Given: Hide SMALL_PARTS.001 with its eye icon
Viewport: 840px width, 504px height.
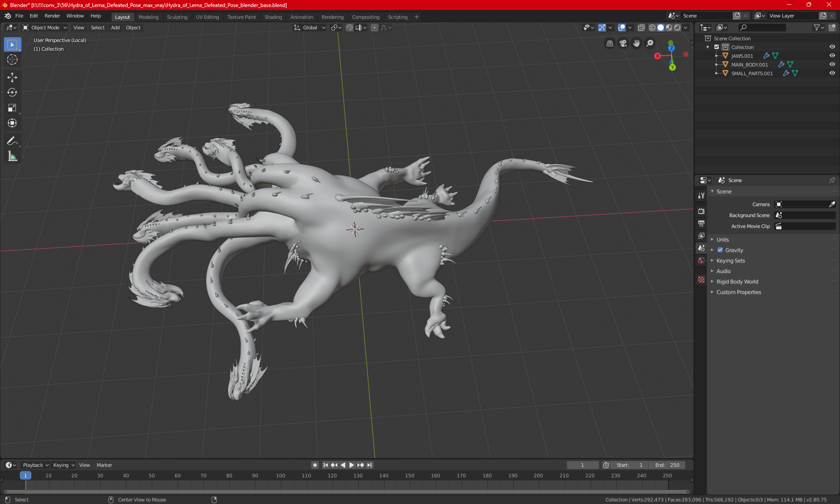Looking at the screenshot, I should coord(832,73).
